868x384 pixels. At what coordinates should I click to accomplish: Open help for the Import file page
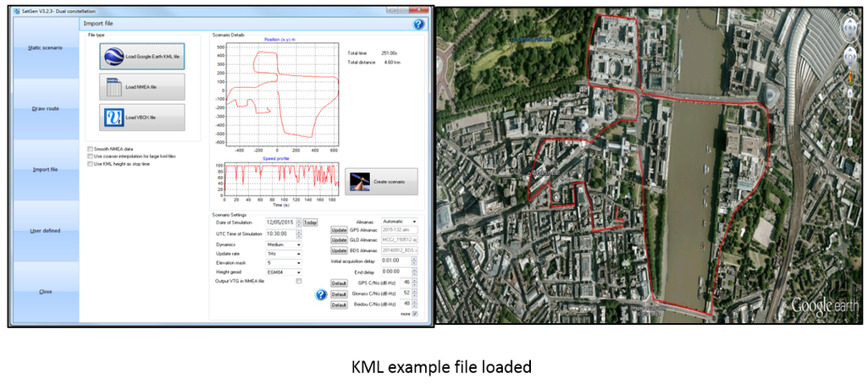point(418,24)
